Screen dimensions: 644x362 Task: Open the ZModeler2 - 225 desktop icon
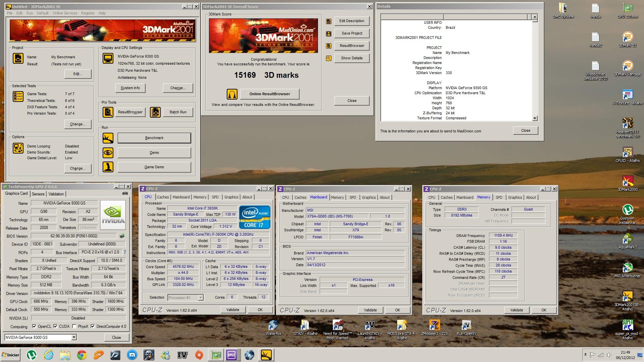click(x=434, y=327)
